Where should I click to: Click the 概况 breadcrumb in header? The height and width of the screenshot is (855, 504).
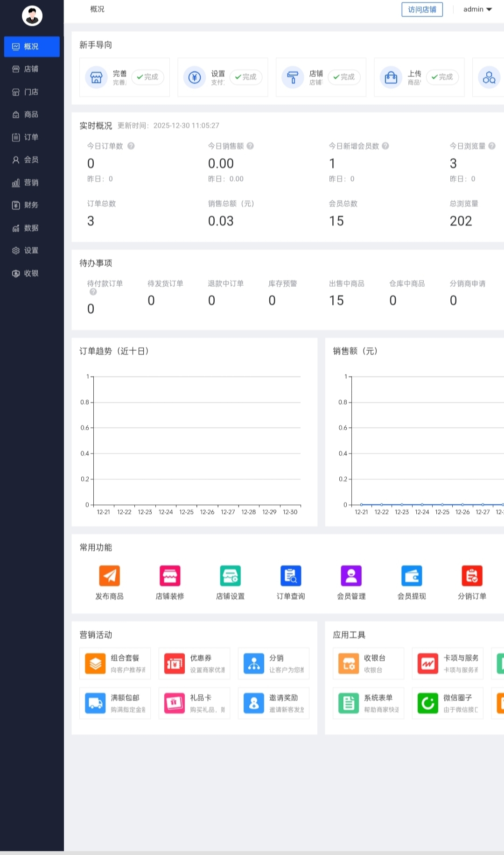[x=98, y=9]
